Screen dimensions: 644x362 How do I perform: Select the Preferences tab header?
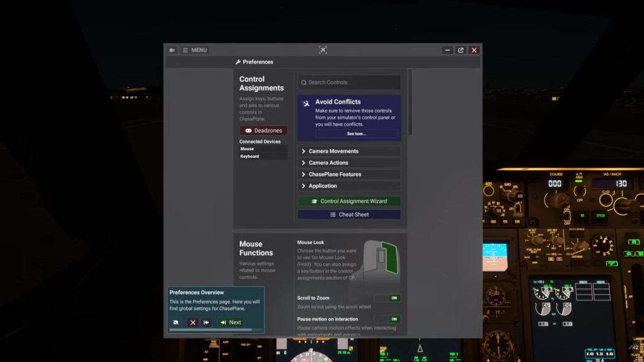(x=254, y=62)
